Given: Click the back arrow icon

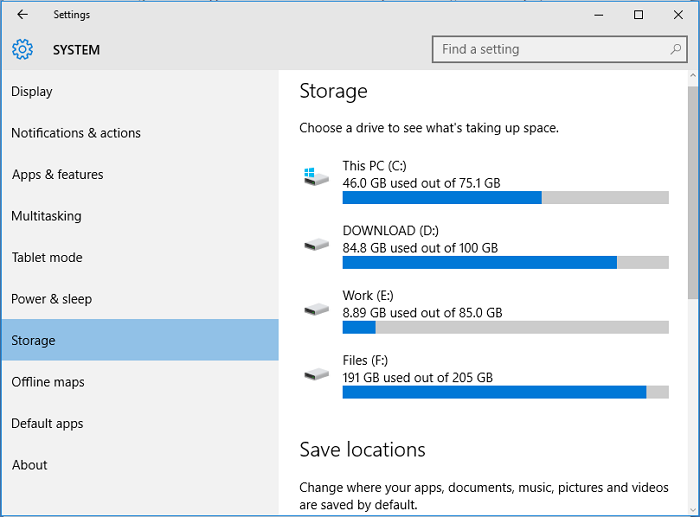Looking at the screenshot, I should coord(22,15).
